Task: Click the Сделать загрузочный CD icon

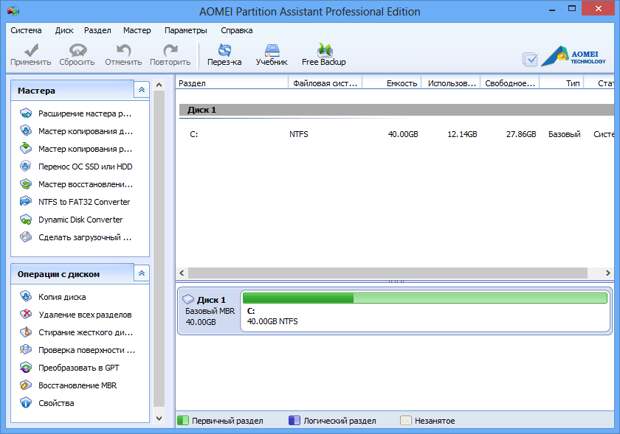Action: click(26, 237)
